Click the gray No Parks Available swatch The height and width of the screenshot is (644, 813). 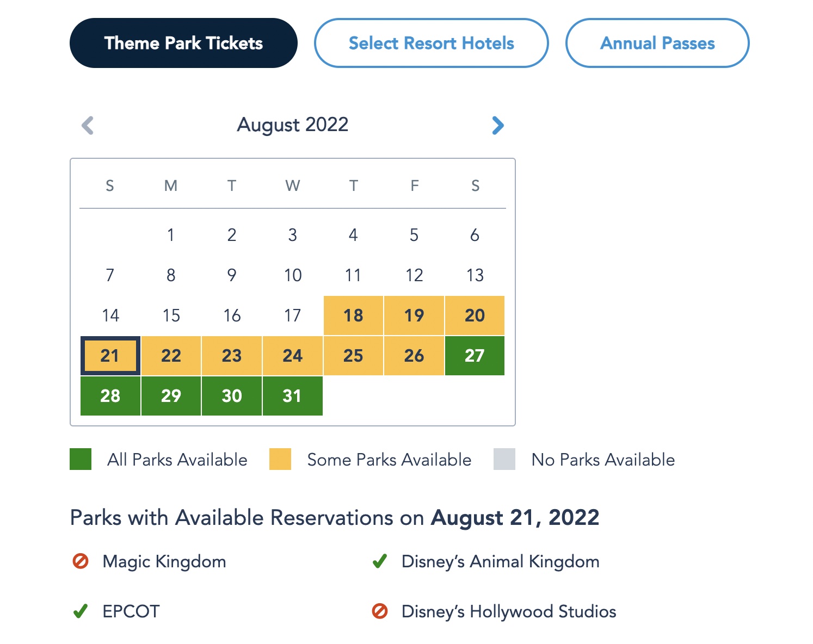coord(504,459)
